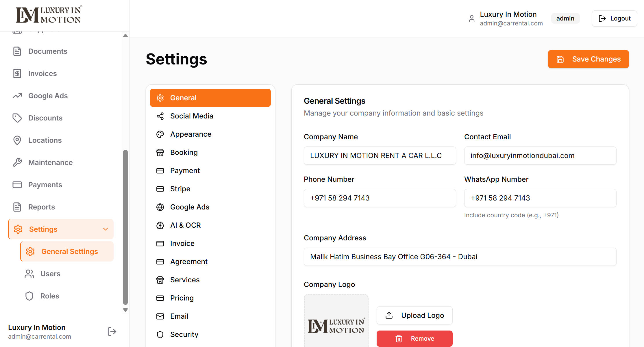Click the Social Media share icon
Image resolution: width=644 pixels, height=347 pixels.
coord(160,116)
